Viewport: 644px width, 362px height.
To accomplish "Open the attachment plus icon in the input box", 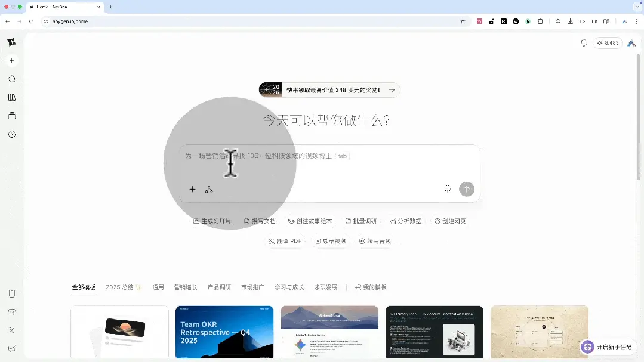I will click(192, 189).
